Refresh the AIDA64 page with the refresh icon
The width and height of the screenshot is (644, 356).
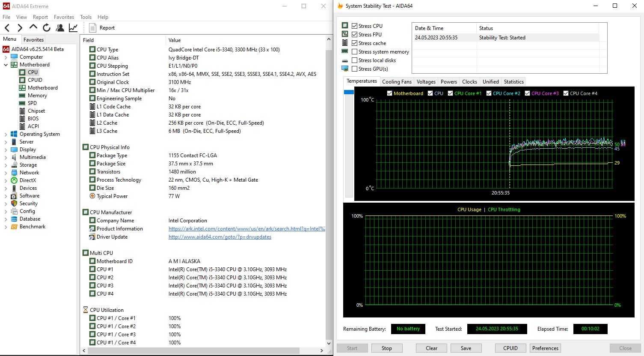click(x=47, y=28)
